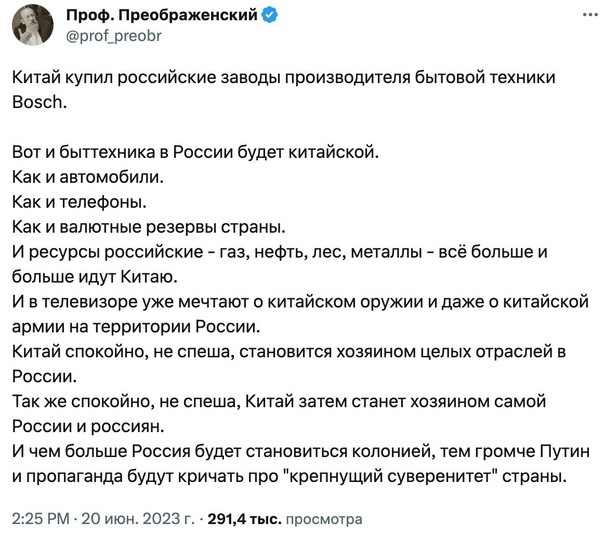604x536 pixels.
Task: Open the Проф. Преображенский profile avatar
Action: click(x=33, y=25)
